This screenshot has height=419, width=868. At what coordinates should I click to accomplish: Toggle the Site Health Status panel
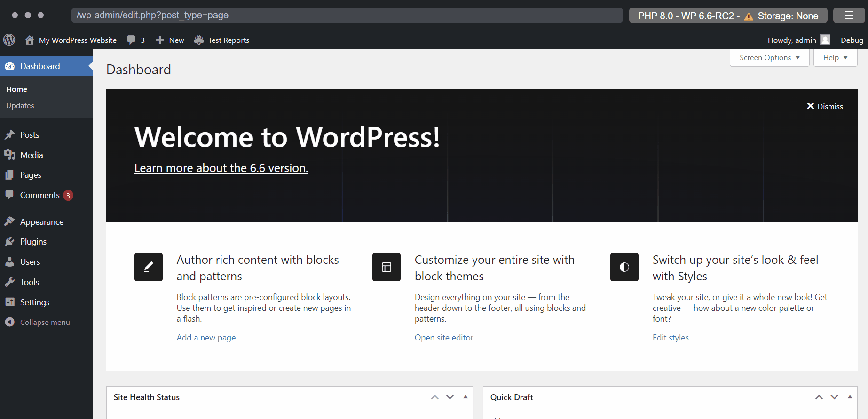[466, 397]
